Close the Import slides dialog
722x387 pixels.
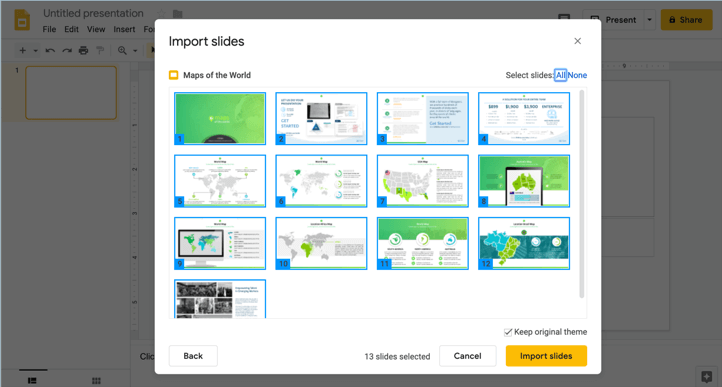coord(577,41)
